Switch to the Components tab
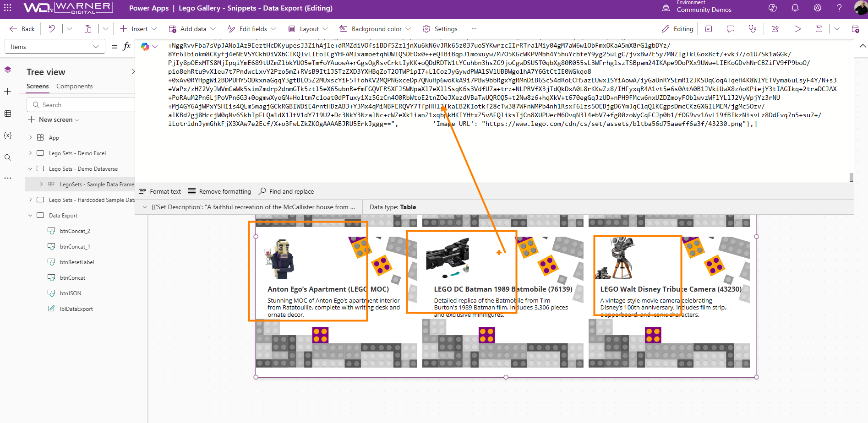This screenshot has width=868, height=423. [75, 86]
